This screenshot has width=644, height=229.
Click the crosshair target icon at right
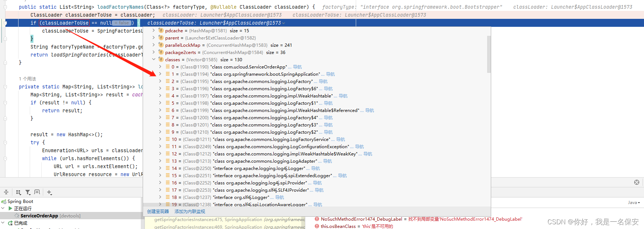point(636,182)
